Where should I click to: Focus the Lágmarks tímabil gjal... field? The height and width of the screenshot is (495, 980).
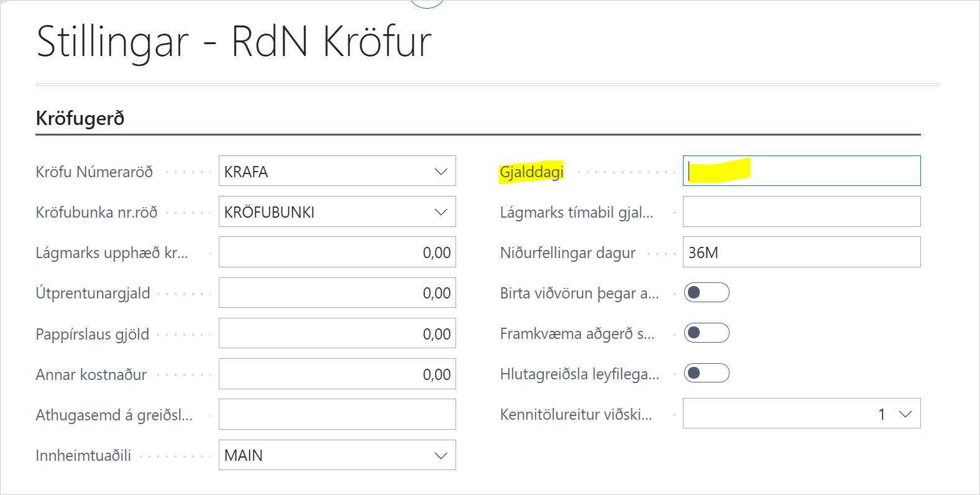(x=801, y=212)
